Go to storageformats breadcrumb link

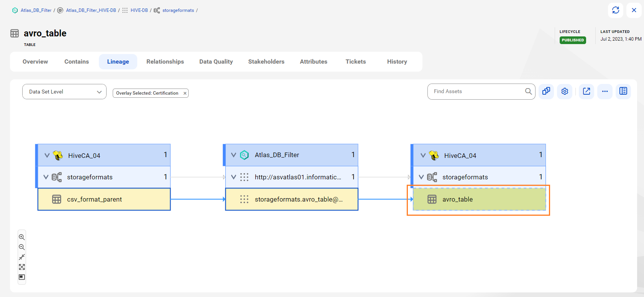(x=178, y=10)
